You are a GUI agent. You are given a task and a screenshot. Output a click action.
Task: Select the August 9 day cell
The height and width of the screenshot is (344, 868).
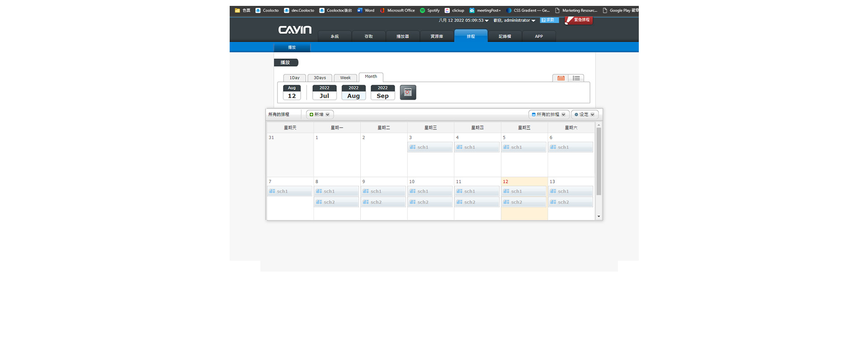[383, 214]
